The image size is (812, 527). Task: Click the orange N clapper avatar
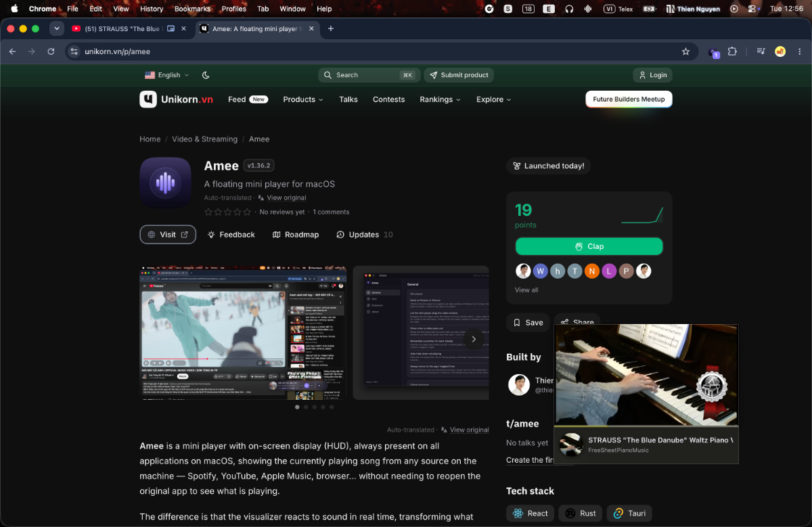[592, 271]
